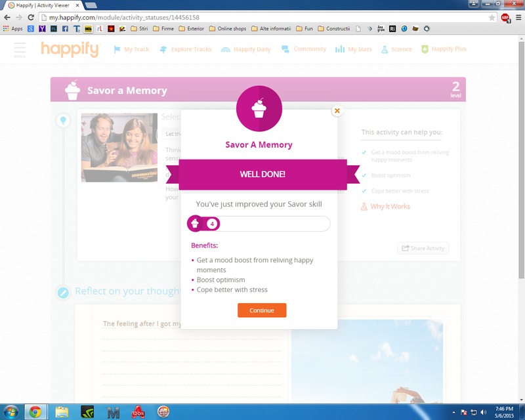Click the Share Activity button

tap(423, 248)
